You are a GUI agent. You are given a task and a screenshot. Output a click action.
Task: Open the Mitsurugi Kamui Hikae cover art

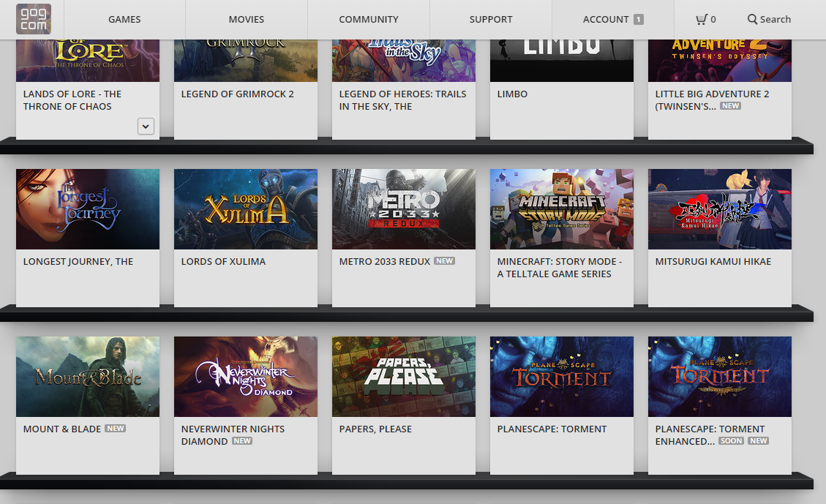pyautogui.click(x=720, y=209)
